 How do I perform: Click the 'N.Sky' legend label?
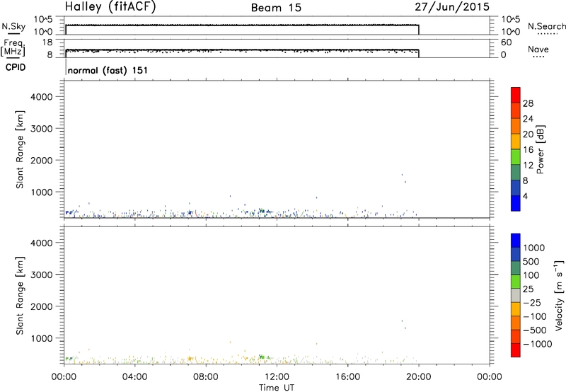pos(13,26)
